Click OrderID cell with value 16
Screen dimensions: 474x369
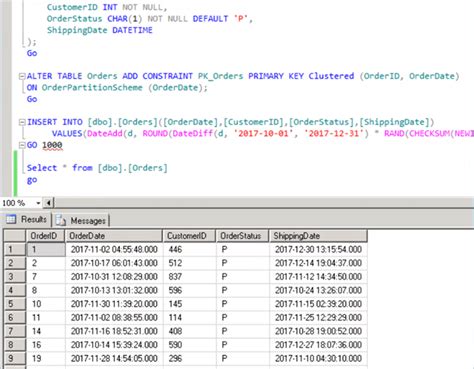pyautogui.click(x=46, y=345)
